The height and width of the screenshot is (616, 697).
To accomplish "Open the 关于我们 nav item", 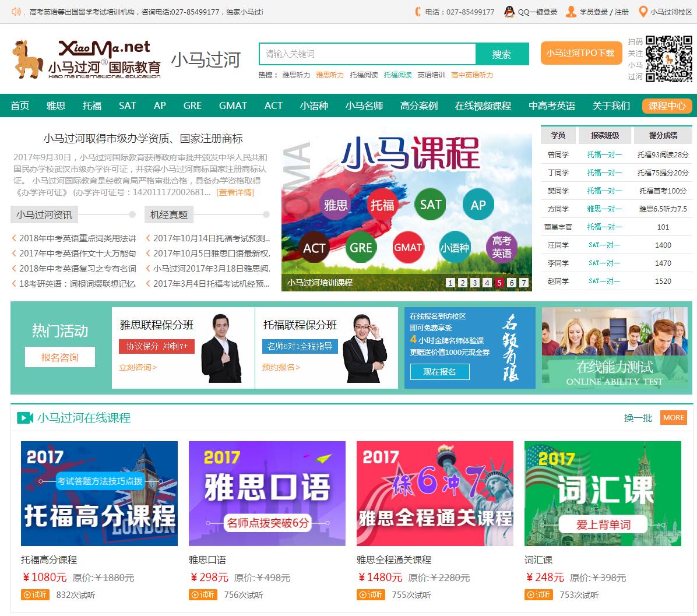I will [611, 106].
